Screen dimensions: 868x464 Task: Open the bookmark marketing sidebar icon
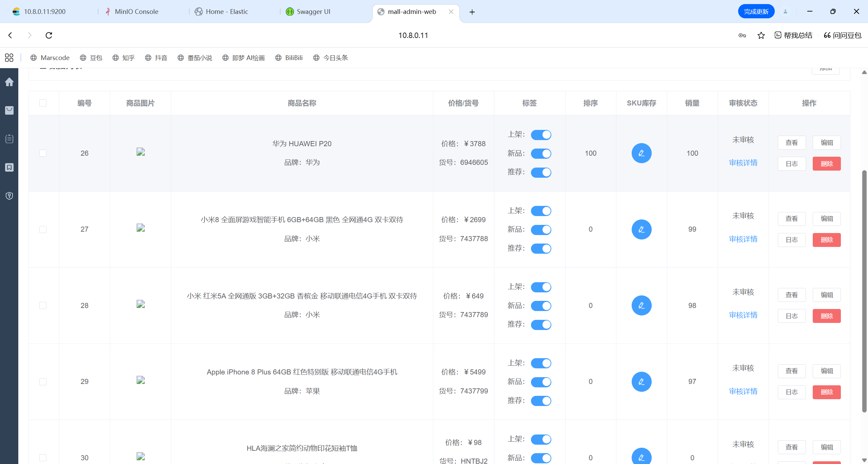(9, 167)
